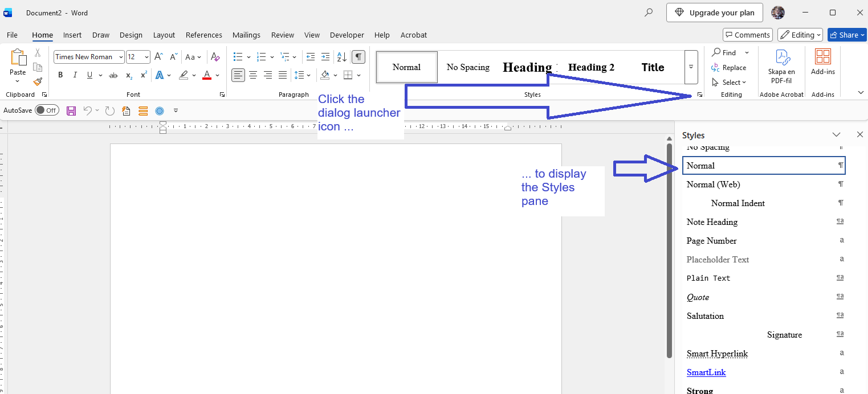Click the Redo icon in quick access toolbar
This screenshot has height=394, width=868.
click(109, 110)
